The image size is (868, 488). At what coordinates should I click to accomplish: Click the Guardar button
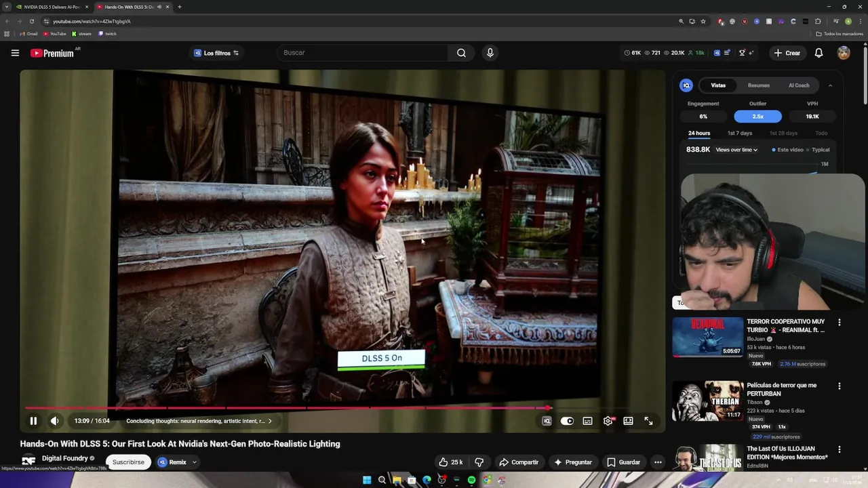(624, 462)
